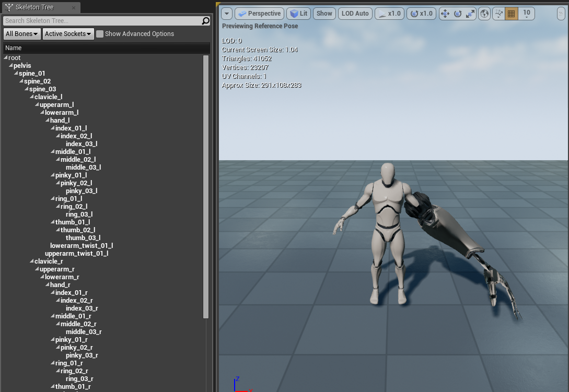This screenshot has width=569, height=392.
Task: Select the scale gizmo tool
Action: [x=470, y=14]
